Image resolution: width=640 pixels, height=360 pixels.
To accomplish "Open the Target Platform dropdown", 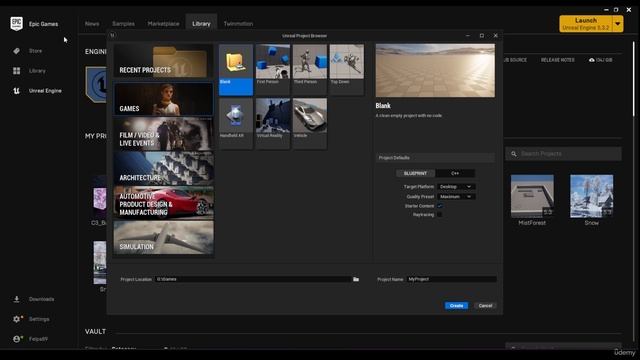I will tap(456, 187).
